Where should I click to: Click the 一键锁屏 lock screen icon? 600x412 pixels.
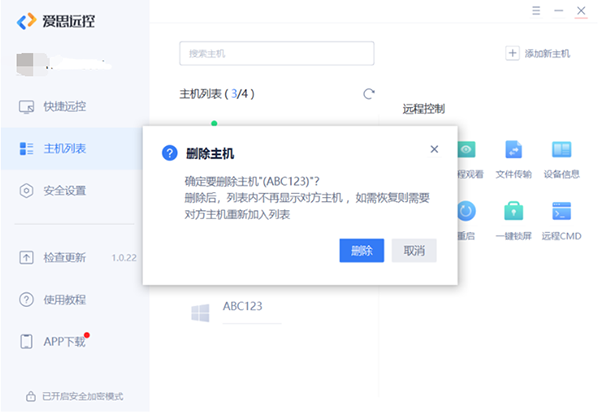[x=514, y=211]
